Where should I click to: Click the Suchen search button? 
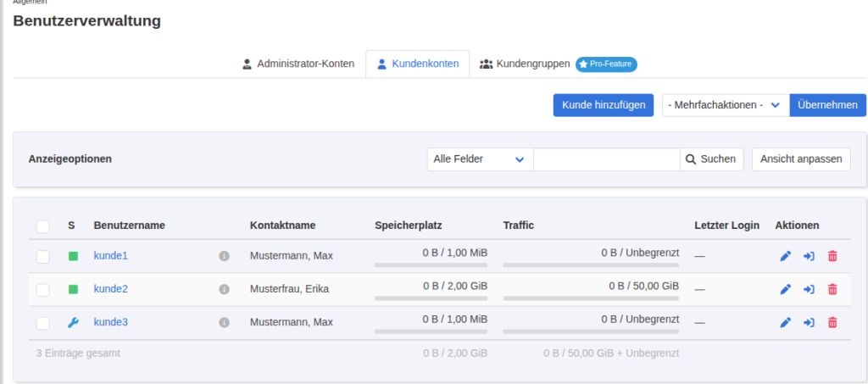(711, 159)
